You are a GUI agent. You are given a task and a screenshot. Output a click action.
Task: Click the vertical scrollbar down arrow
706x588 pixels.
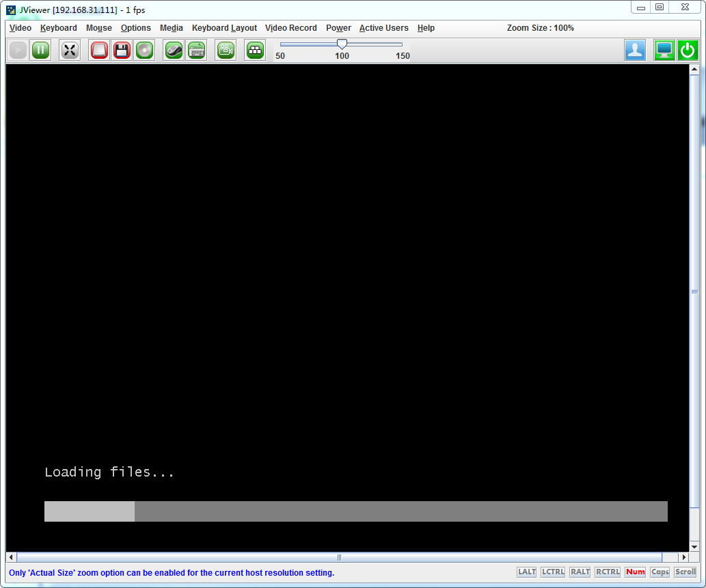coord(694,546)
